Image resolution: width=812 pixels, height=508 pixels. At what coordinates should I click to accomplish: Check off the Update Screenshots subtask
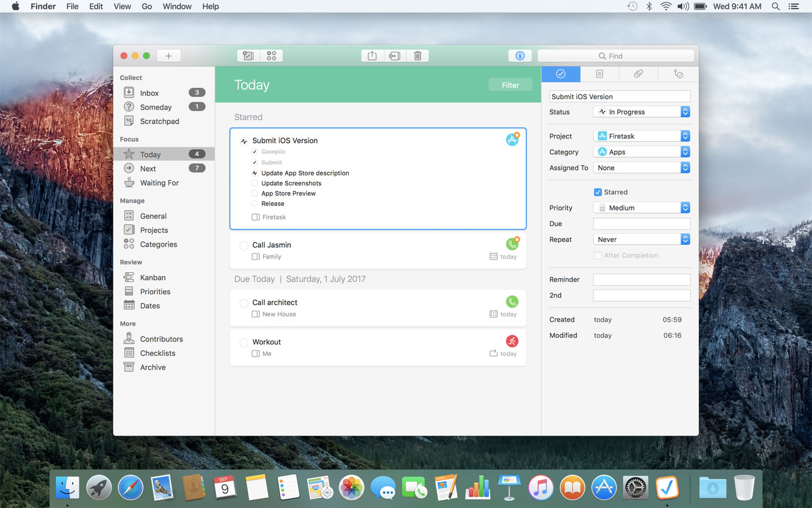[x=254, y=183]
